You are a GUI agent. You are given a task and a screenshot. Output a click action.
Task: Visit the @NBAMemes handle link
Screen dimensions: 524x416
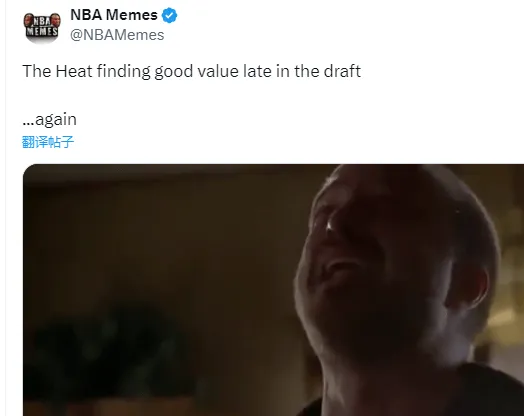117,35
